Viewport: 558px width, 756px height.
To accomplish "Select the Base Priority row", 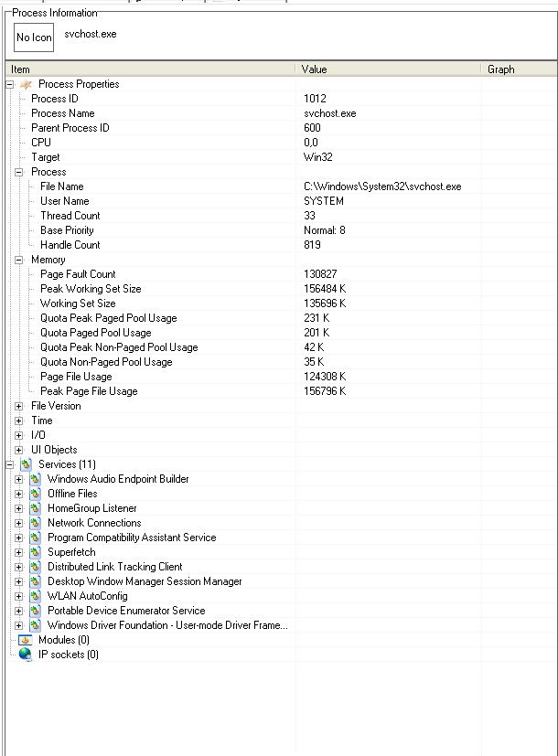I will click(x=281, y=230).
